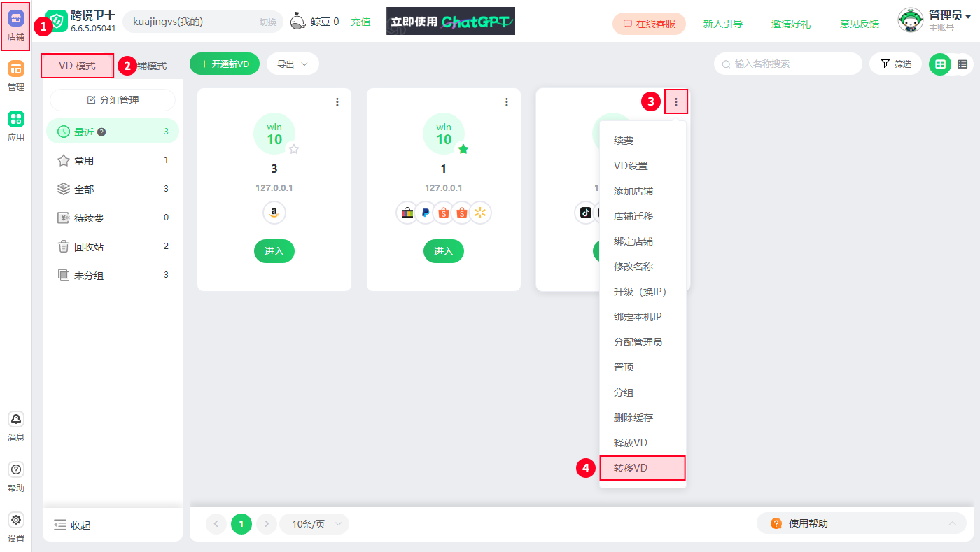Click 进入 on the VD 1 card

(444, 251)
